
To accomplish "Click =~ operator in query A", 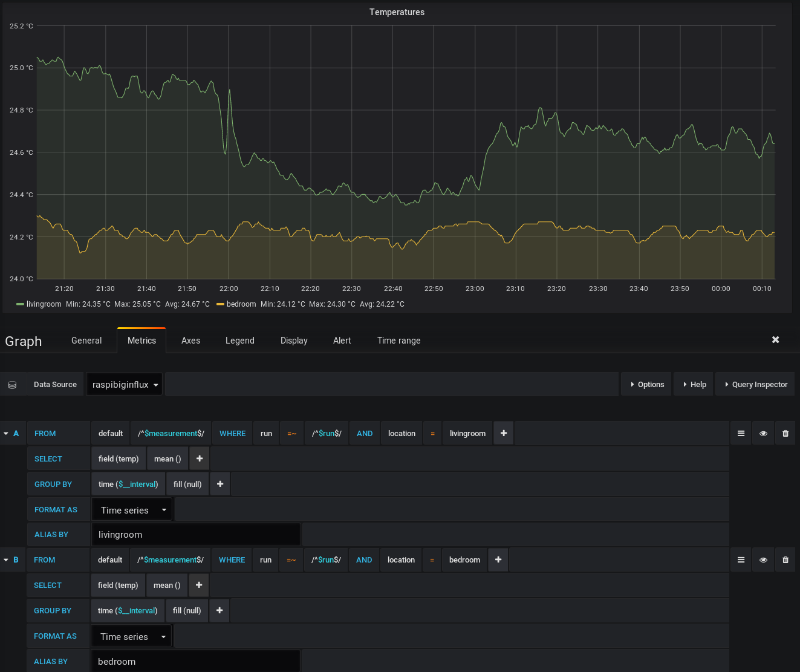I will point(291,433).
